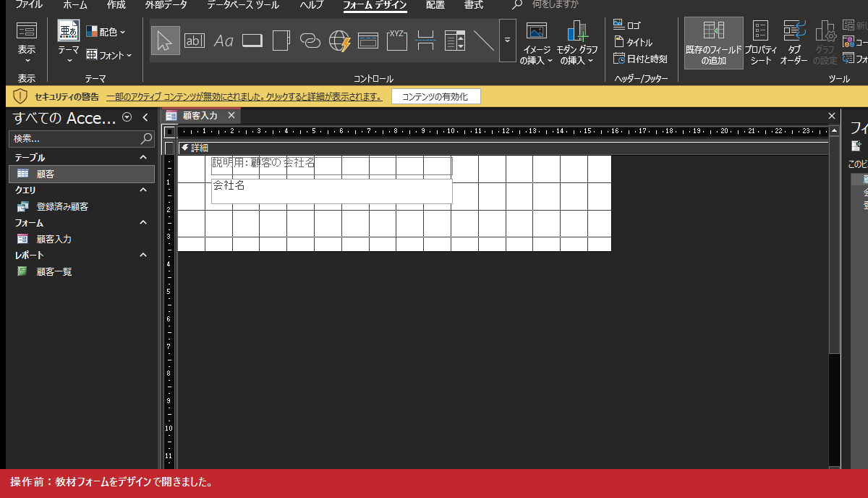Screen dimensions: 868x498
Task: Switch to the データベースツール ribbon tab
Action: (x=243, y=5)
